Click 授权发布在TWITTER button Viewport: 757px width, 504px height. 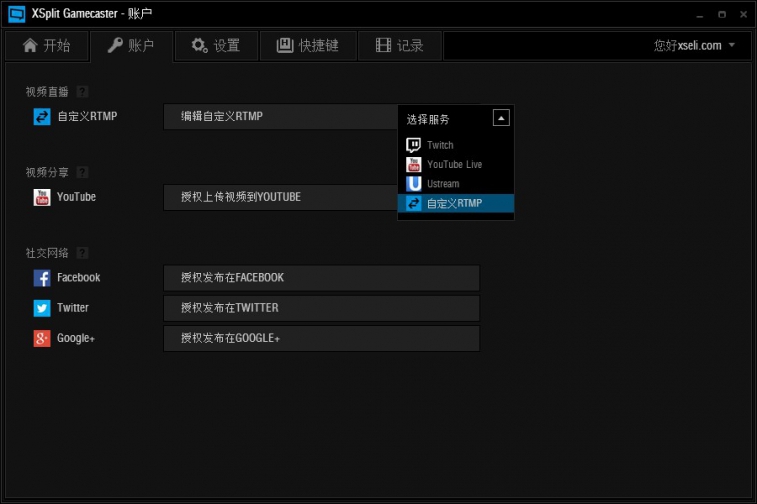(322, 308)
